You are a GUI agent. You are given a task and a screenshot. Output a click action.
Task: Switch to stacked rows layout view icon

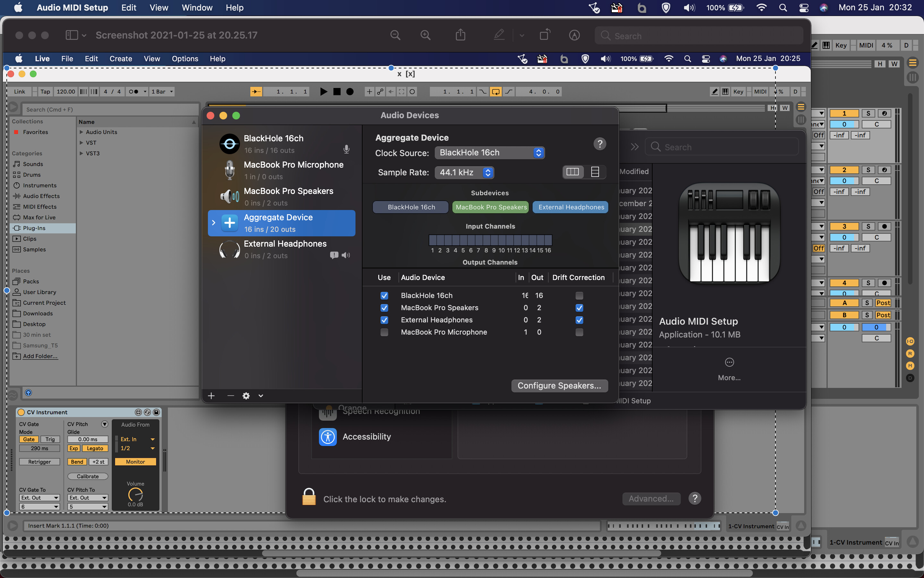[x=595, y=172]
